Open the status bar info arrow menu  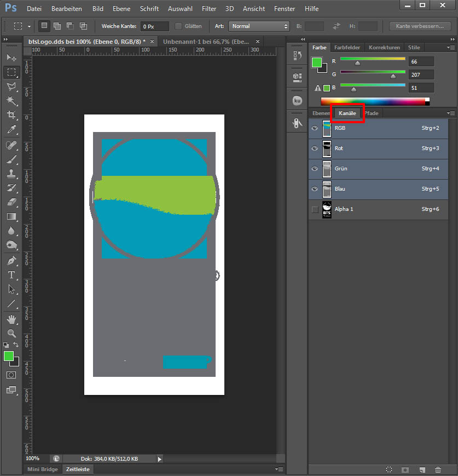[x=160, y=459]
